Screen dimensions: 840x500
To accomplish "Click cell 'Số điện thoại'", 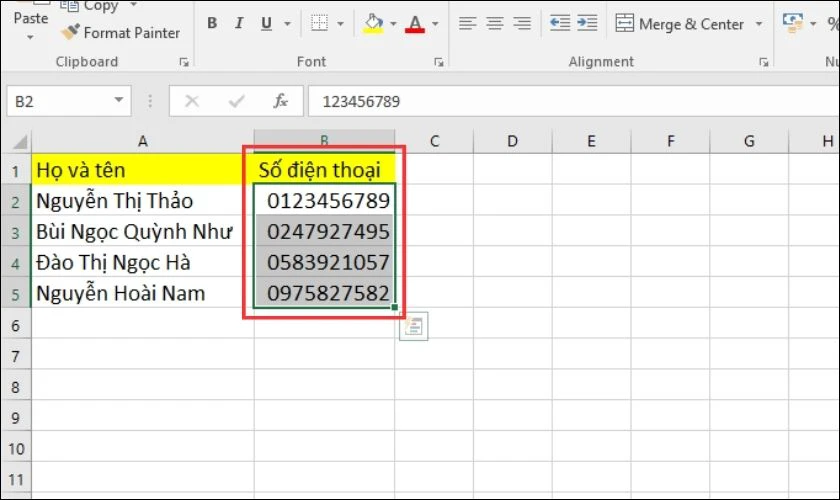I will tap(324, 170).
